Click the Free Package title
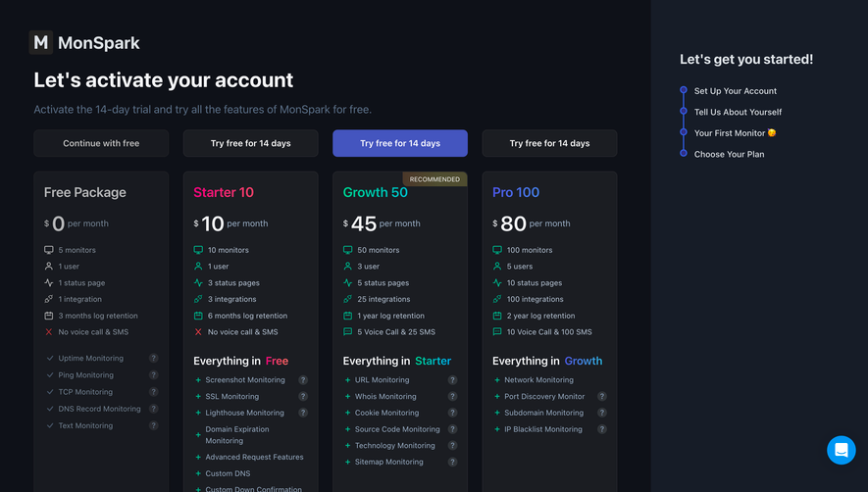868x492 pixels. click(84, 192)
